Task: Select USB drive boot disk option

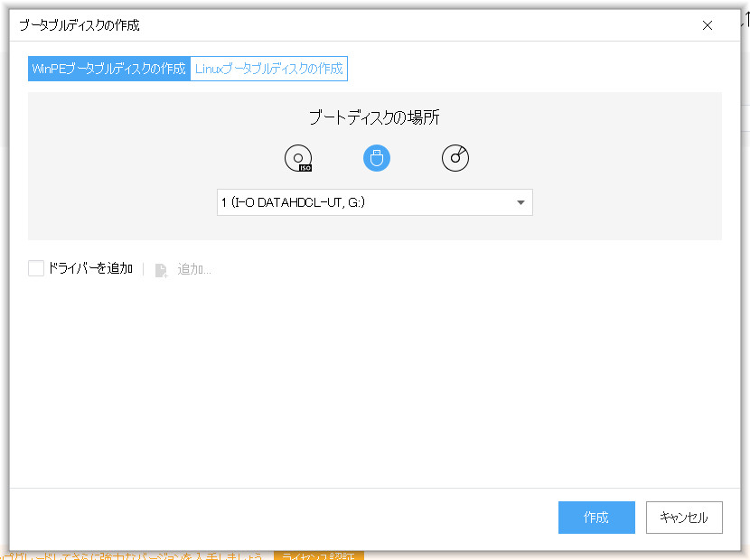Action: pyautogui.click(x=377, y=158)
